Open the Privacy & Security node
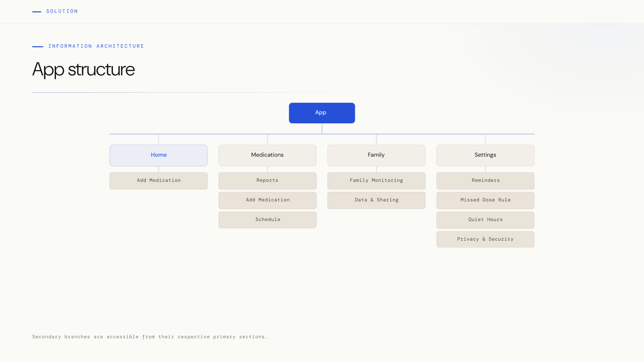The image size is (644, 362). coord(485,239)
